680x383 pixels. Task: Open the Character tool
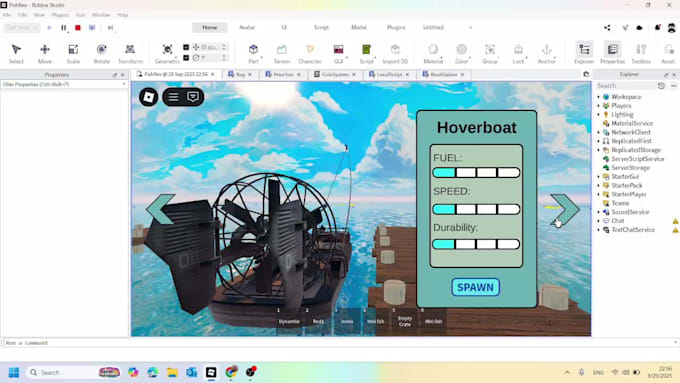tap(310, 54)
